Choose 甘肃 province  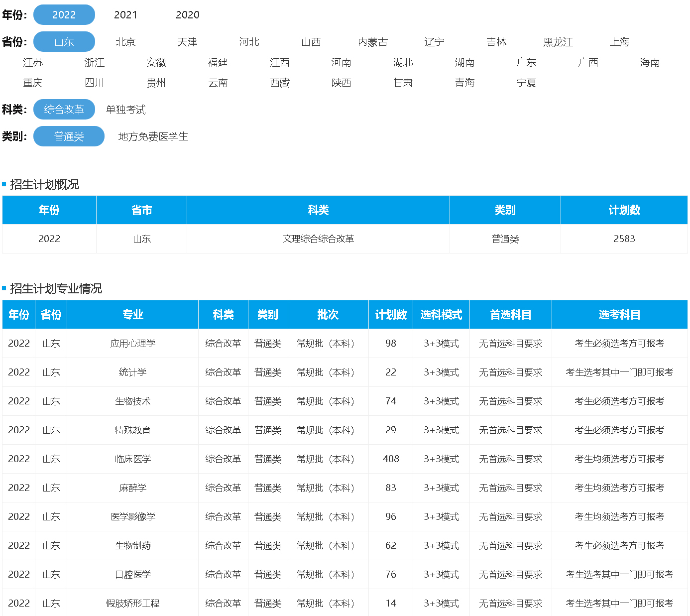click(403, 83)
